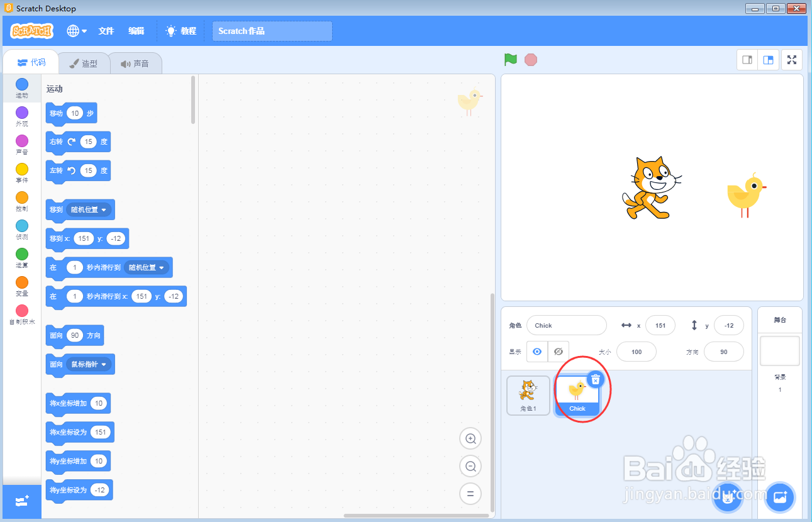Image resolution: width=812 pixels, height=522 pixels.
Task: Delete the Chick sprite via trash badge
Action: [x=595, y=379]
